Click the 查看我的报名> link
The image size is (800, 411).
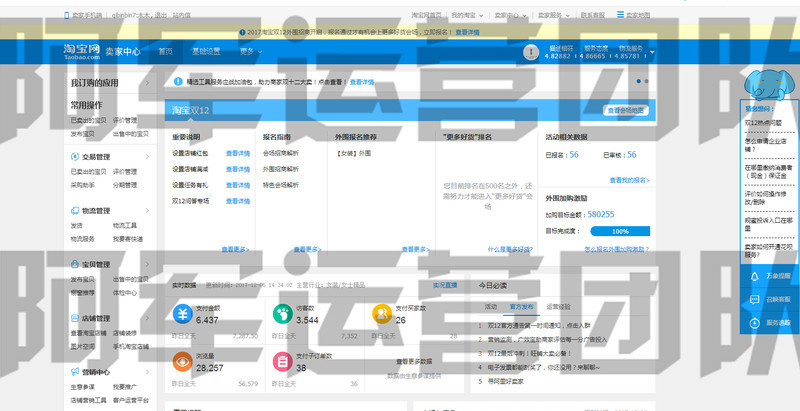[630, 180]
